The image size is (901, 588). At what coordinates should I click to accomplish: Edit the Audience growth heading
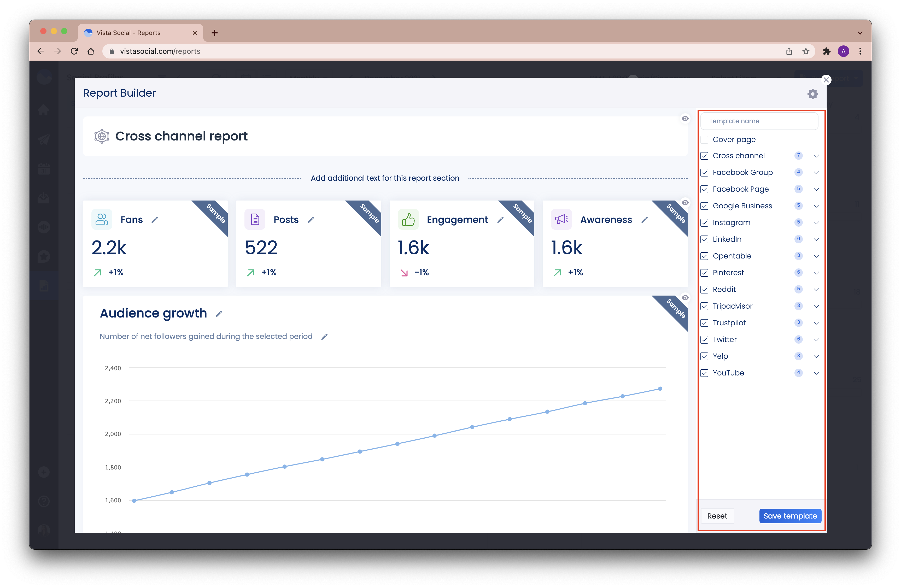point(219,314)
